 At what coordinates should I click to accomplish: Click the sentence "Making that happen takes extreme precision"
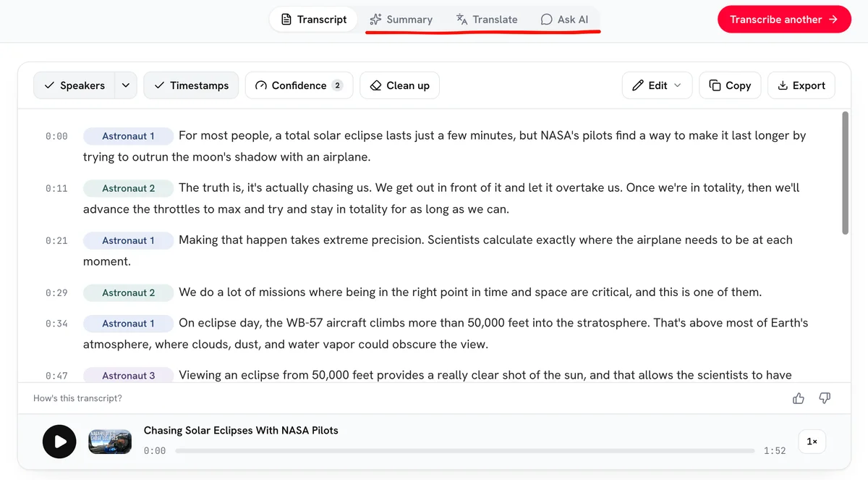click(x=302, y=240)
